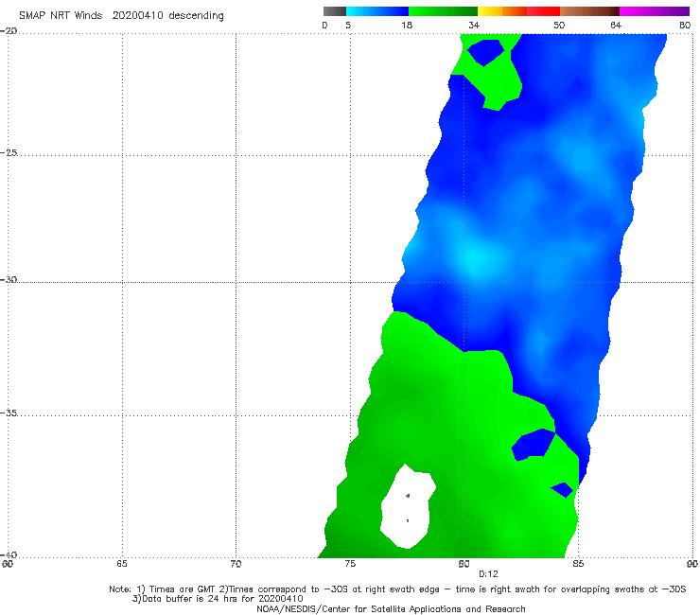This screenshot has width=700, height=615.
Task: Click the cyan-to-blue 5–18 color bar segment
Action: pos(377,11)
